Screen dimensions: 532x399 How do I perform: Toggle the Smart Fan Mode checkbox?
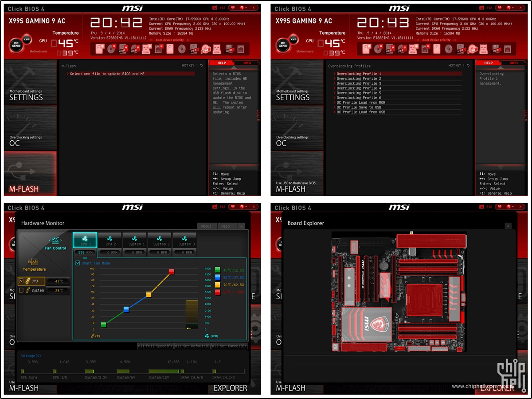pos(78,263)
